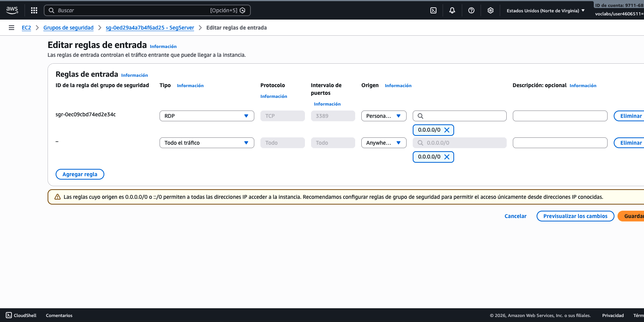This screenshot has width=644, height=322.
Task: Open the help question mark menu
Action: click(471, 10)
